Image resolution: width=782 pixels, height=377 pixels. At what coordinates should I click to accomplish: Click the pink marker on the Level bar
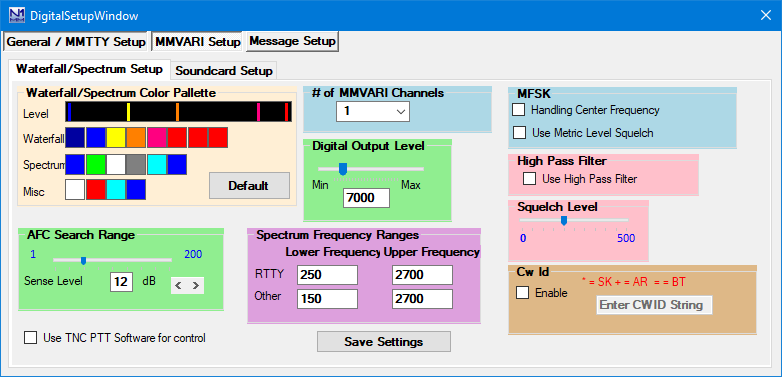point(259,112)
